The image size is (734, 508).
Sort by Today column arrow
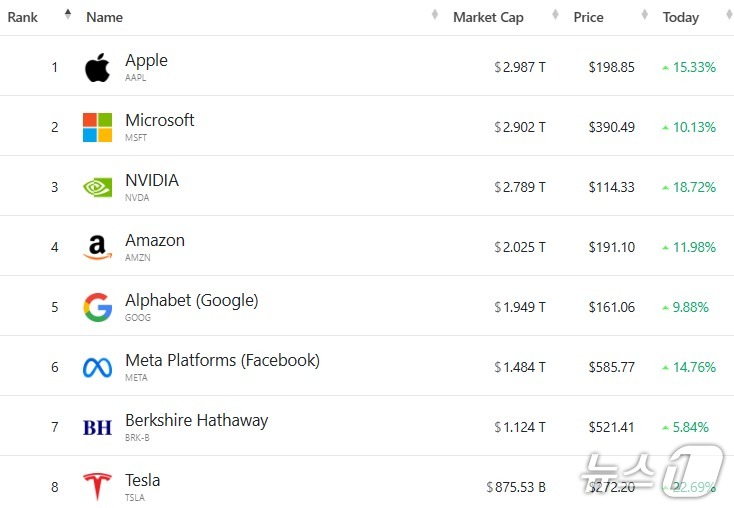[x=729, y=14]
